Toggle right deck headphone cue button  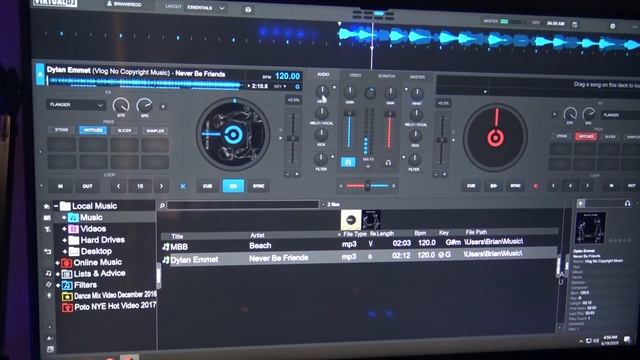pyautogui.click(x=388, y=163)
